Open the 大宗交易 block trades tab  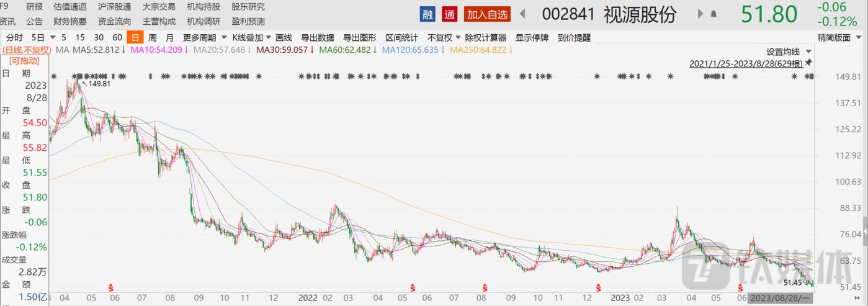click(x=159, y=7)
